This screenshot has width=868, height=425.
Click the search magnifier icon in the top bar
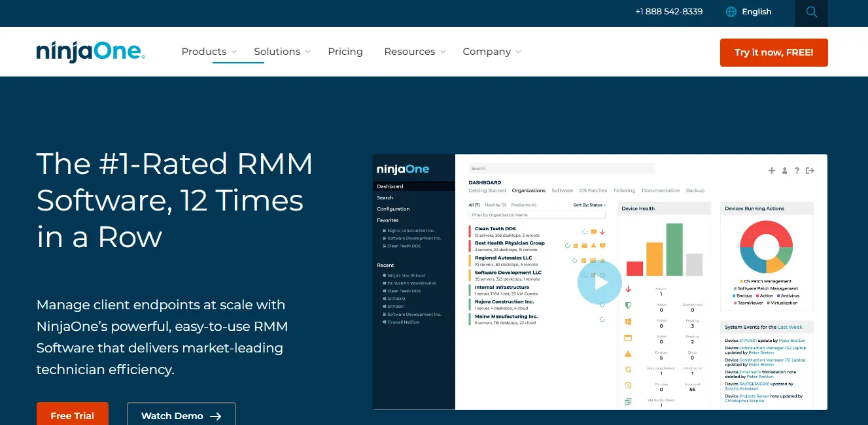812,12
